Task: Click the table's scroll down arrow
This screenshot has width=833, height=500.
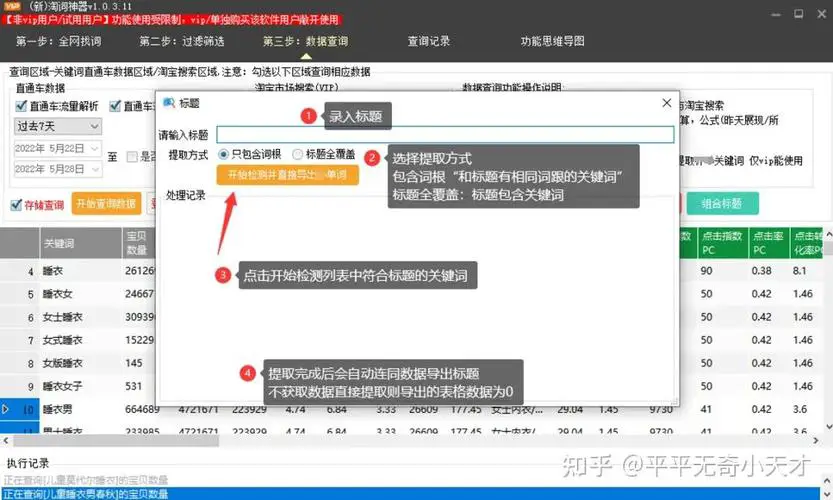Action: pos(828,427)
